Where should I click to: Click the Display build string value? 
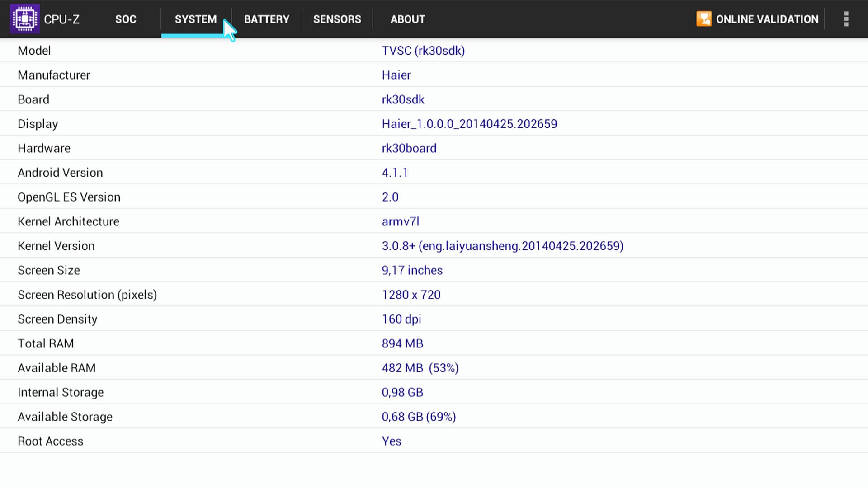(469, 124)
